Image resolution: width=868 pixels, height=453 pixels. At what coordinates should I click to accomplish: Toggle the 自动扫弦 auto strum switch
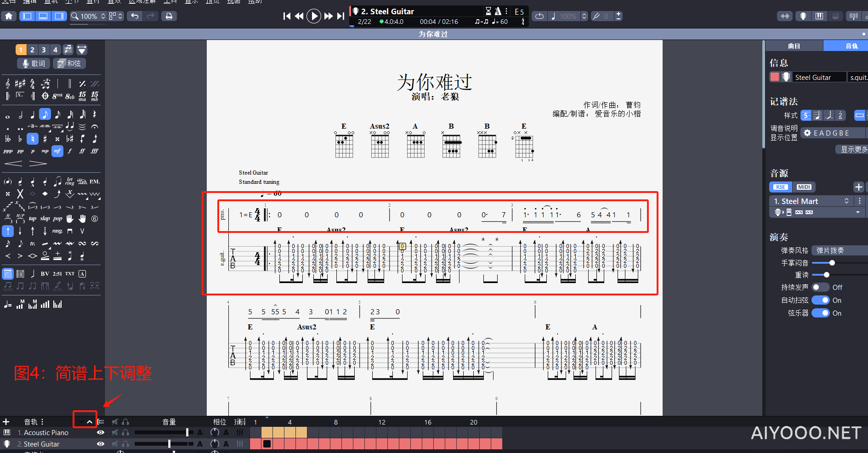820,300
